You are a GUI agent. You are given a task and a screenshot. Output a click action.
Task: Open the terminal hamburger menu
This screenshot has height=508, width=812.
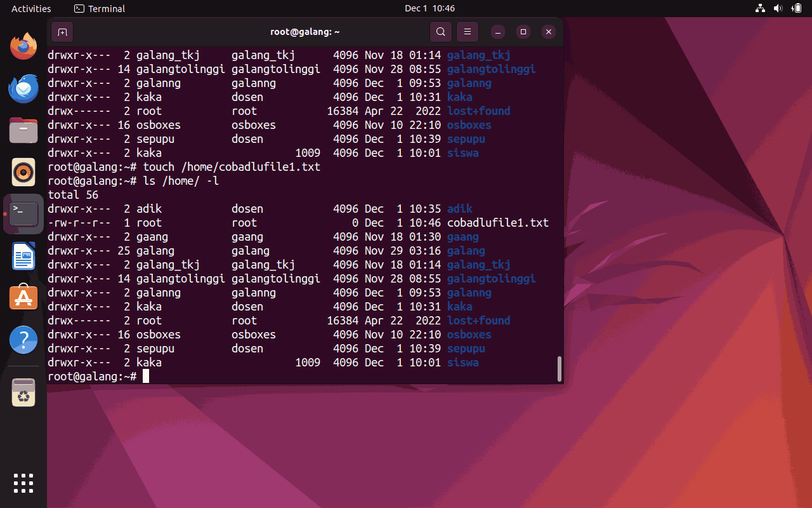[468, 32]
